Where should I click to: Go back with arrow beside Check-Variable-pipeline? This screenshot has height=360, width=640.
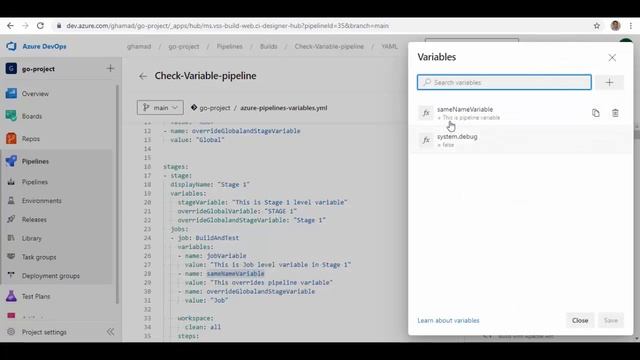(142, 76)
